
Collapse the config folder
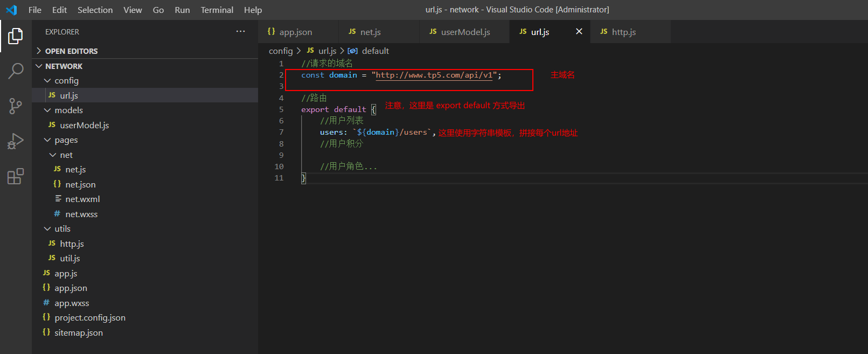point(145,81)
